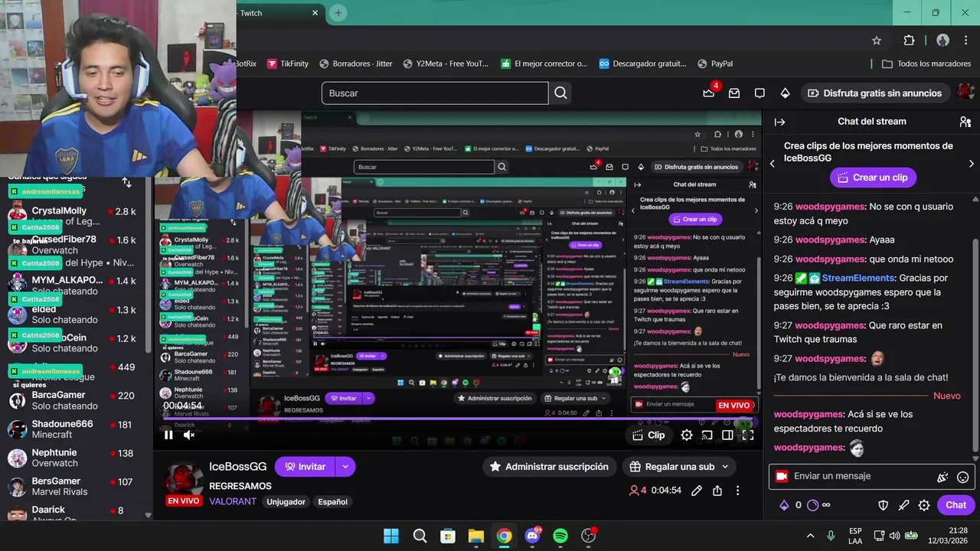980x551 pixels.
Task: Click the pencil edit stream info icon
Action: click(697, 491)
